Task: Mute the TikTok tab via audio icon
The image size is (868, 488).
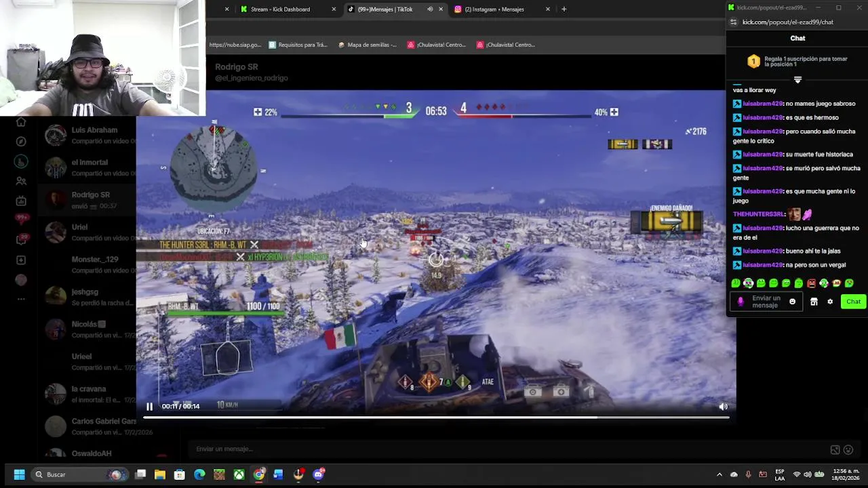Action: coord(430,9)
